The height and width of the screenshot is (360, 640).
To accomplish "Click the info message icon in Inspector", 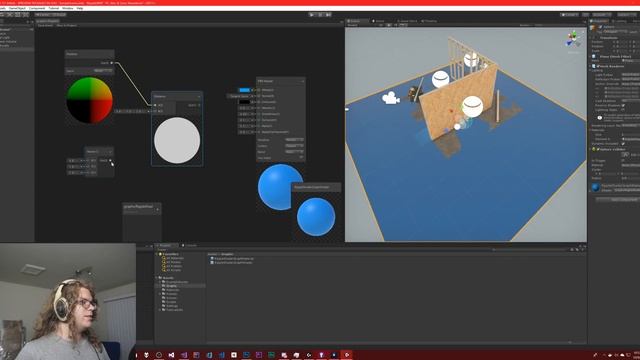I will point(599,118).
